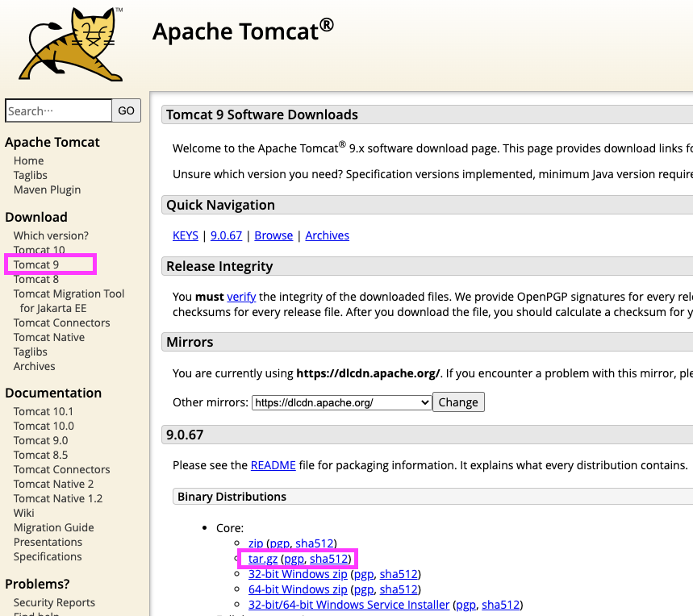Open sha512 checksum for tar.gz
693x616 pixels.
click(x=329, y=559)
